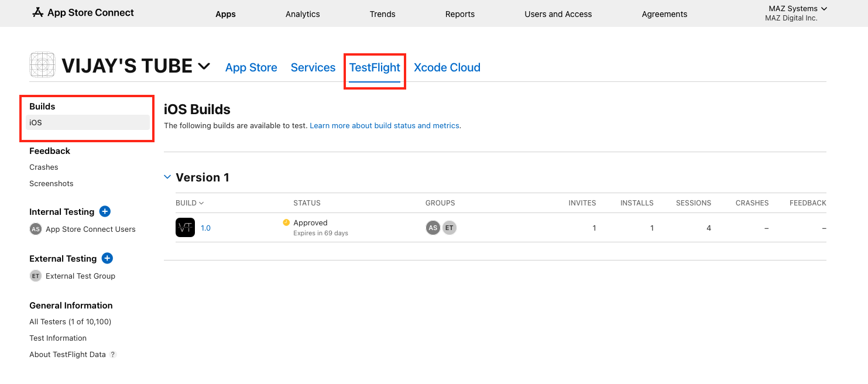Click the STATUS column header
The height and width of the screenshot is (384, 868).
(x=307, y=203)
